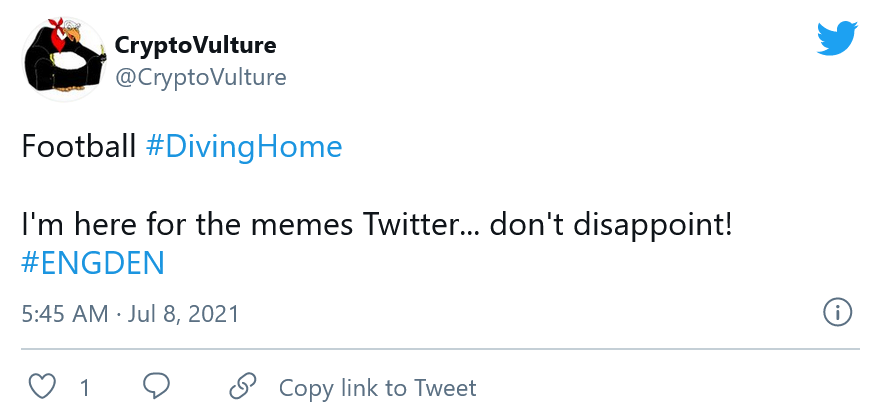Click the 5:45 AM timestamp
This screenshot has width=879, height=411.
point(65,313)
